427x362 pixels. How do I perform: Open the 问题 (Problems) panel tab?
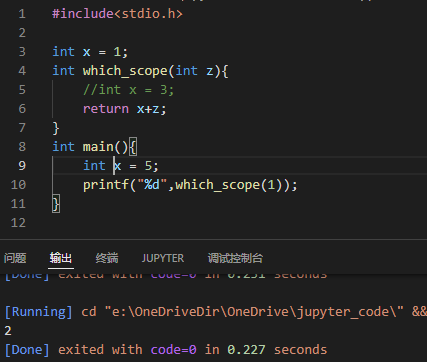click(15, 258)
